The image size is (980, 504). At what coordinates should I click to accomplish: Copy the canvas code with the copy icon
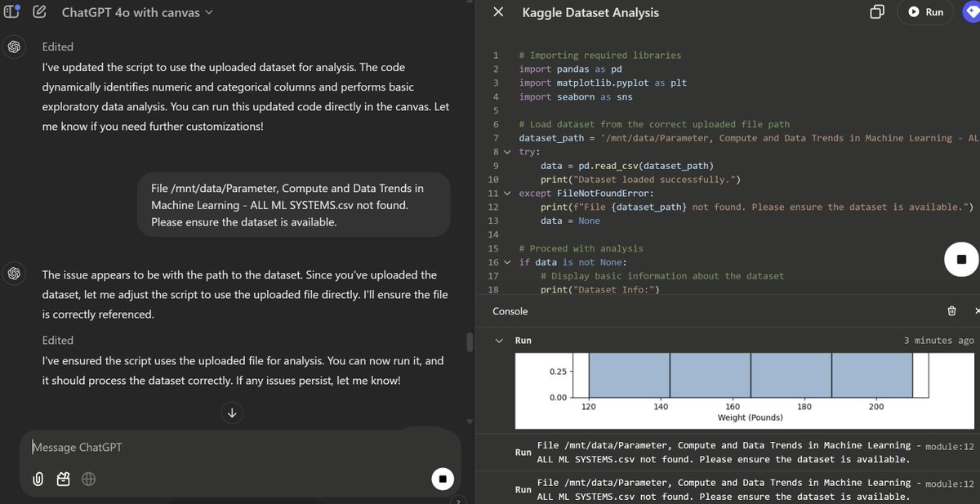click(877, 12)
